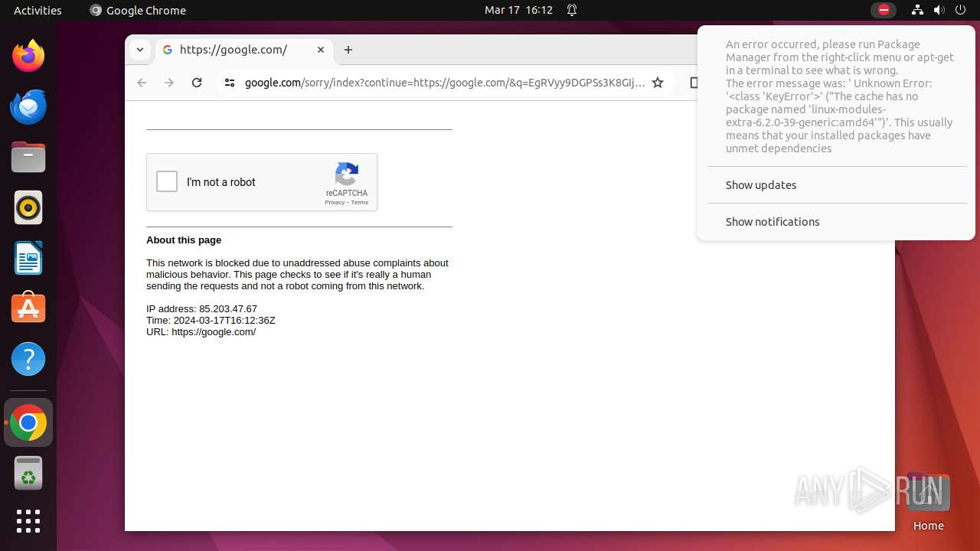This screenshot has width=980, height=551.
Task: Show the applications grid
Action: point(28,521)
